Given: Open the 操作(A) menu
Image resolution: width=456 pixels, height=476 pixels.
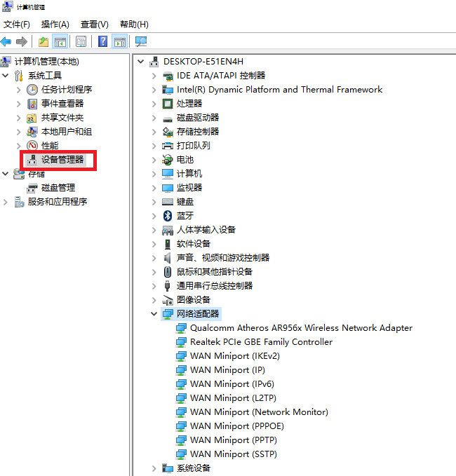Looking at the screenshot, I should point(55,25).
